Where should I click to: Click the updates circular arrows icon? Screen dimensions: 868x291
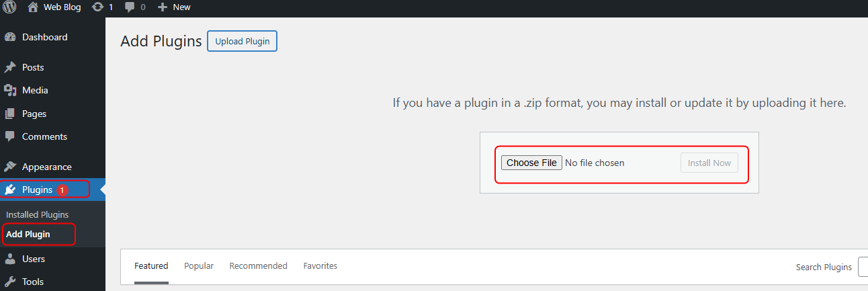click(x=97, y=7)
